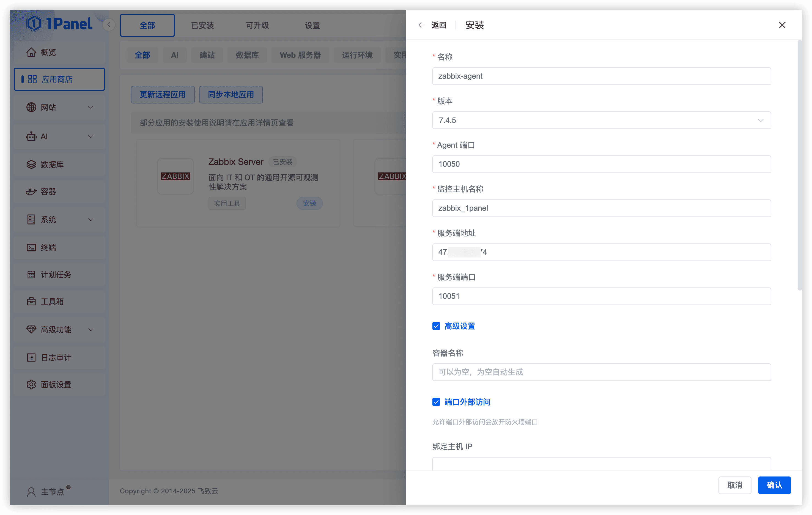Image resolution: width=812 pixels, height=515 pixels.
Task: Open the 容器 docker whale icon
Action: (31, 191)
